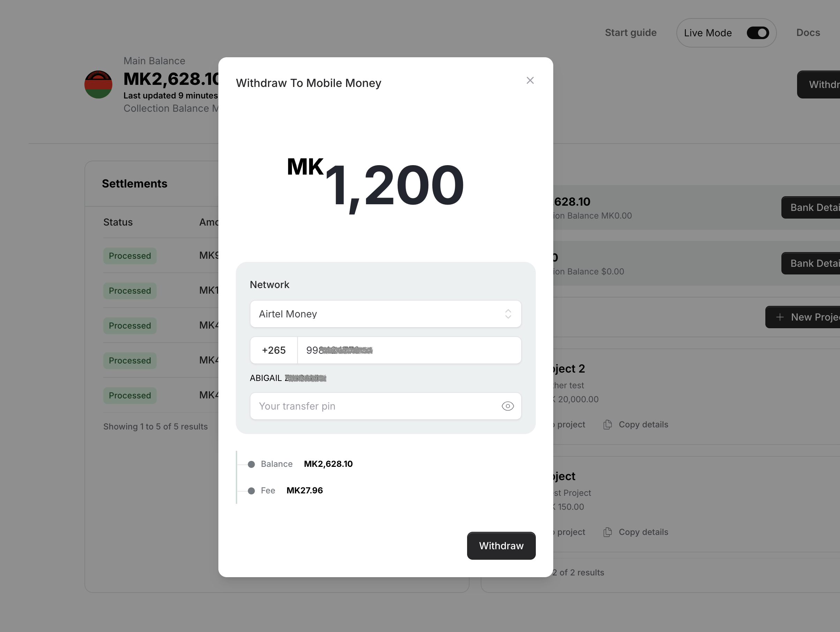Image resolution: width=840 pixels, height=632 pixels.
Task: Click first Bank Details button
Action: pyautogui.click(x=813, y=207)
